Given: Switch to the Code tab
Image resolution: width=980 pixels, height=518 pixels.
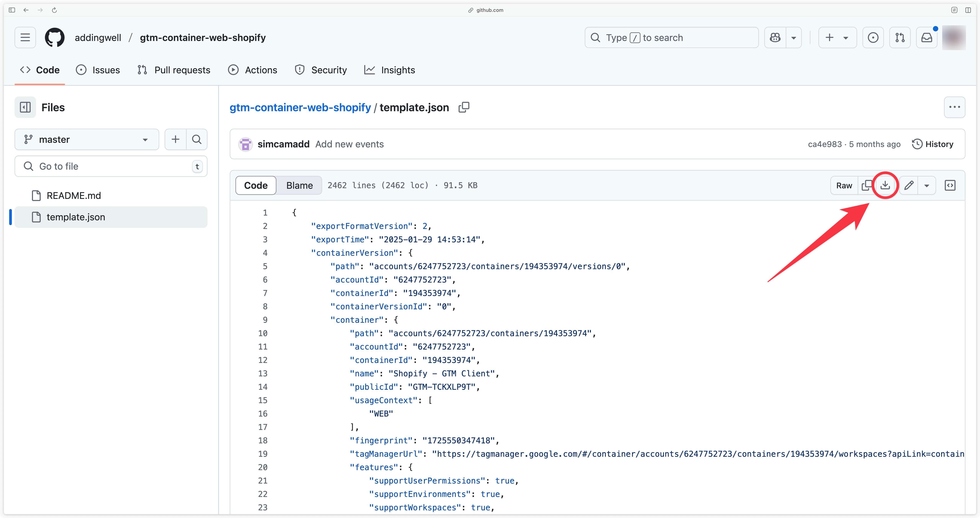Looking at the screenshot, I should 40,70.
